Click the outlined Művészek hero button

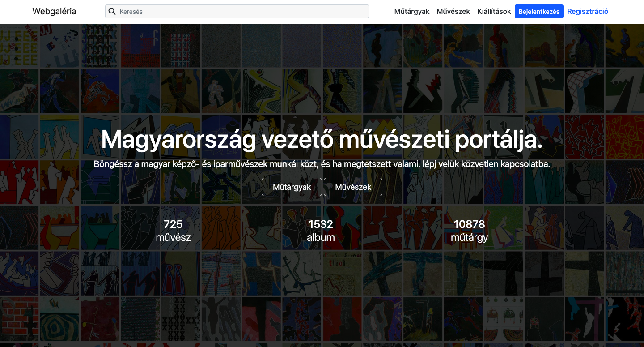(353, 187)
